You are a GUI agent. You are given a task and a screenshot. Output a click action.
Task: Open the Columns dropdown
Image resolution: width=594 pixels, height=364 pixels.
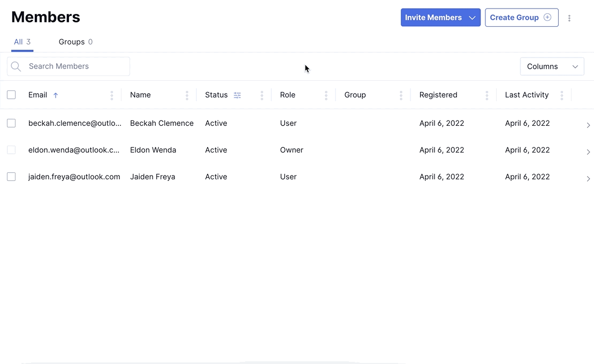[x=552, y=66]
